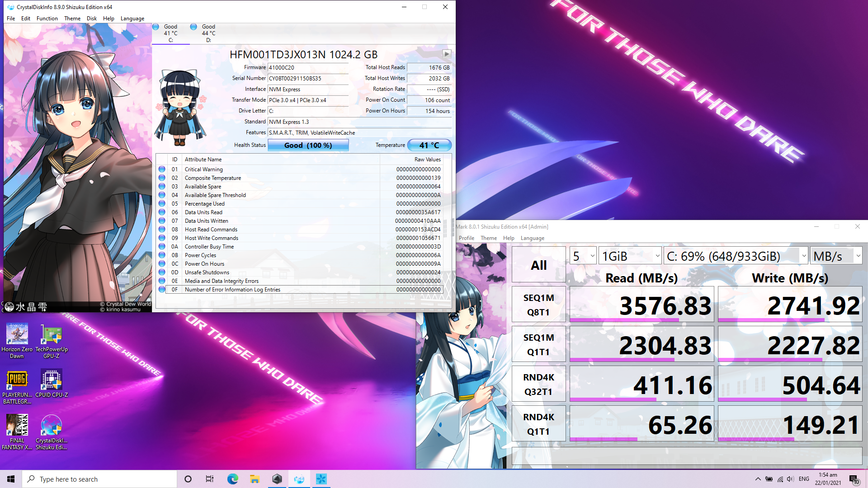The width and height of the screenshot is (868, 488).
Task: Show hidden system tray icons
Action: click(x=758, y=479)
